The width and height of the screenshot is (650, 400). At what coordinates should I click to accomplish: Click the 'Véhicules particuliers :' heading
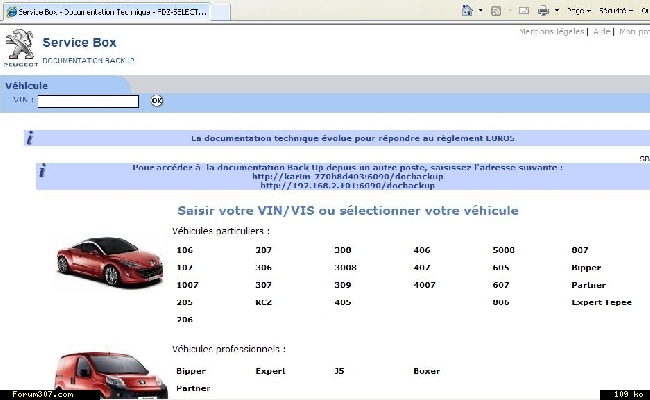pos(221,231)
